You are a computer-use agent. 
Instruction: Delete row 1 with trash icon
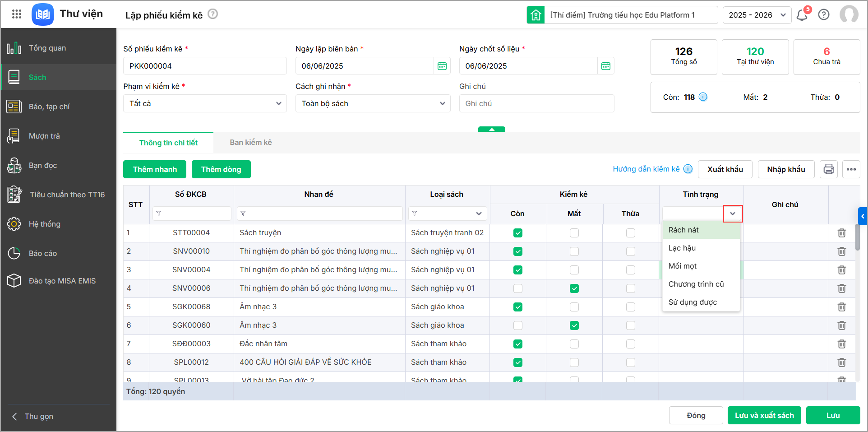[x=841, y=233]
